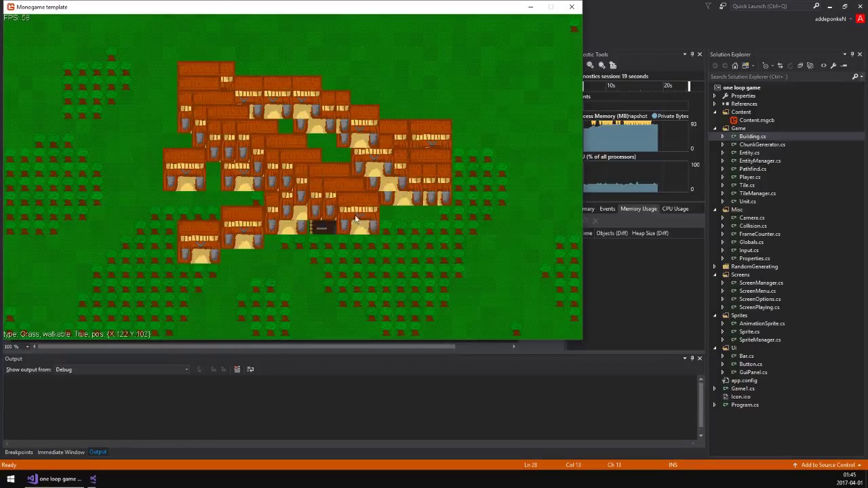The width and height of the screenshot is (868, 488).
Task: Click the game view horizontal scrollbar
Action: (246, 346)
